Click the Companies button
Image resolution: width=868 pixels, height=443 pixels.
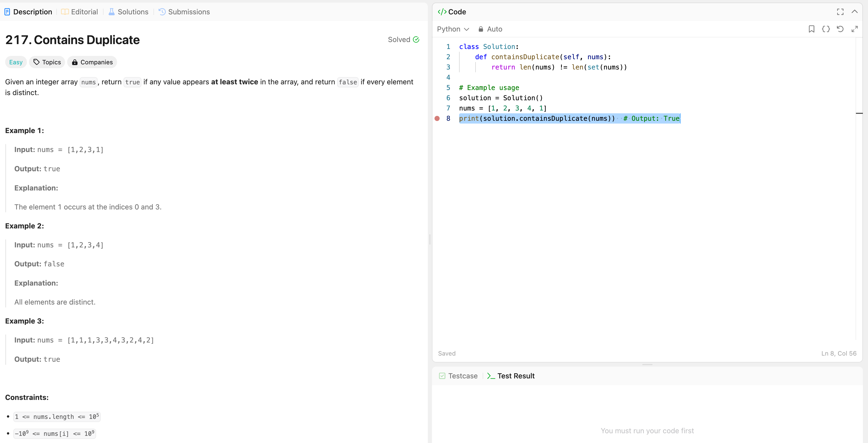pos(92,62)
